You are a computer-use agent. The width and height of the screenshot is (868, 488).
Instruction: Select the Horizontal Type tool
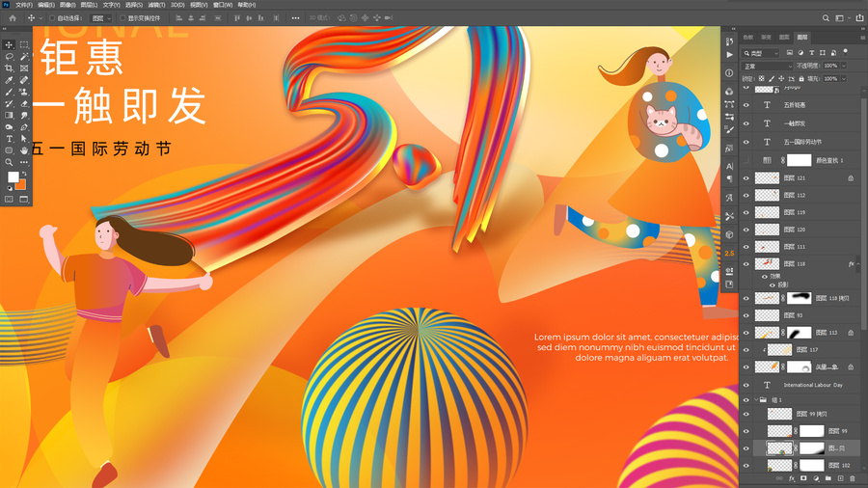pyautogui.click(x=9, y=139)
